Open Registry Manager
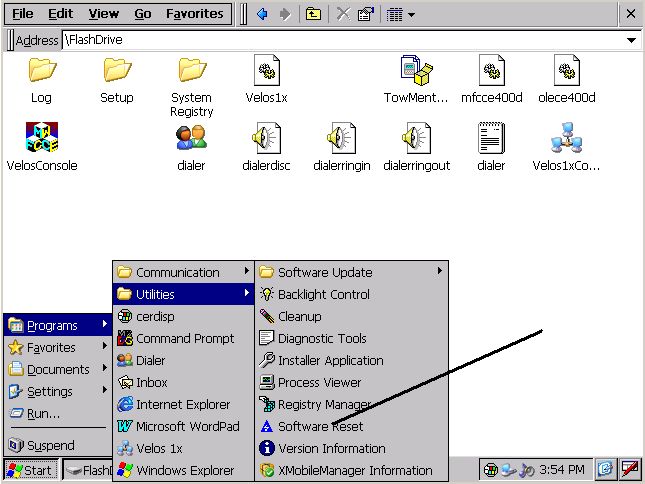Screen dimensions: 645x484 352,404
